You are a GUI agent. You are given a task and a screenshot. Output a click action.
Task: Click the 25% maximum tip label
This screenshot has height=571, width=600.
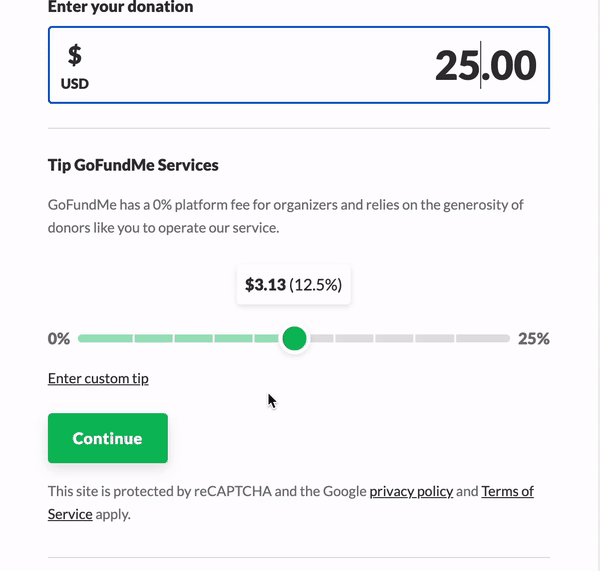[534, 339]
